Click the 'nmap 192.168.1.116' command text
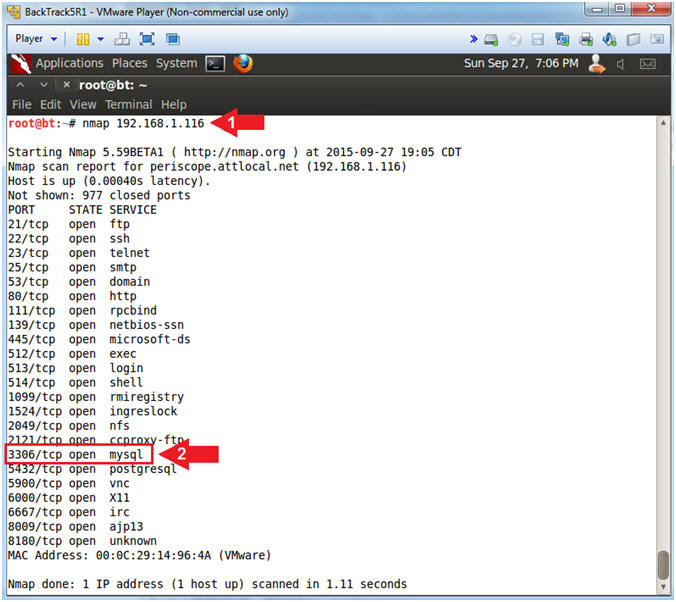 click(143, 124)
